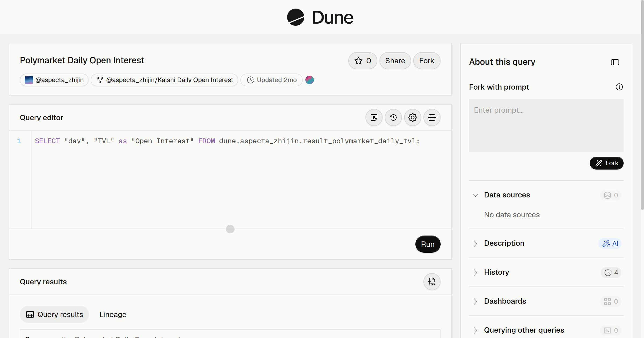This screenshot has width=644, height=338.
Task: Run the query
Action: [x=428, y=244]
